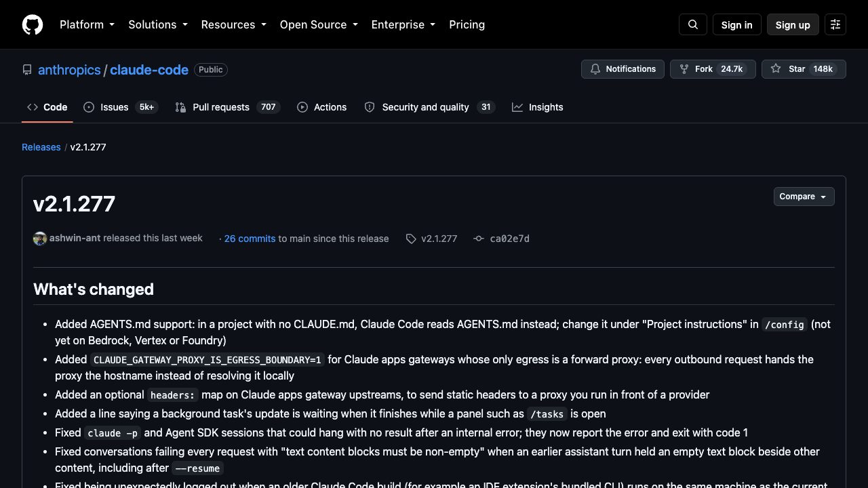Open the ashwin-ant profile link
868x488 pixels.
pyautogui.click(x=75, y=238)
